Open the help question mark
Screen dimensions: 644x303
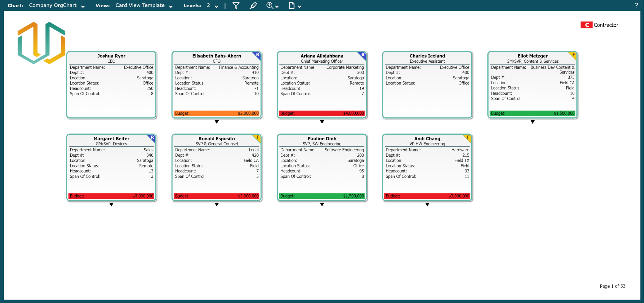(x=636, y=5)
